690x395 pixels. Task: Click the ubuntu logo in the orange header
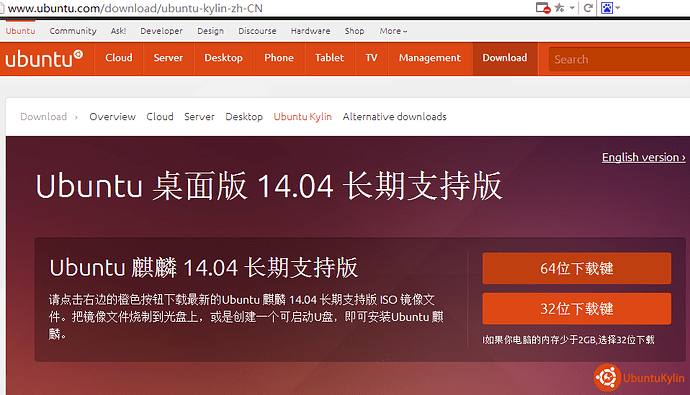coord(44,59)
